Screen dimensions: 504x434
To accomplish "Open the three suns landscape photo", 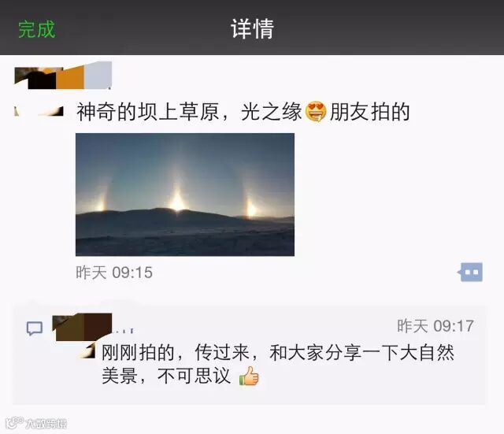I will (x=185, y=195).
